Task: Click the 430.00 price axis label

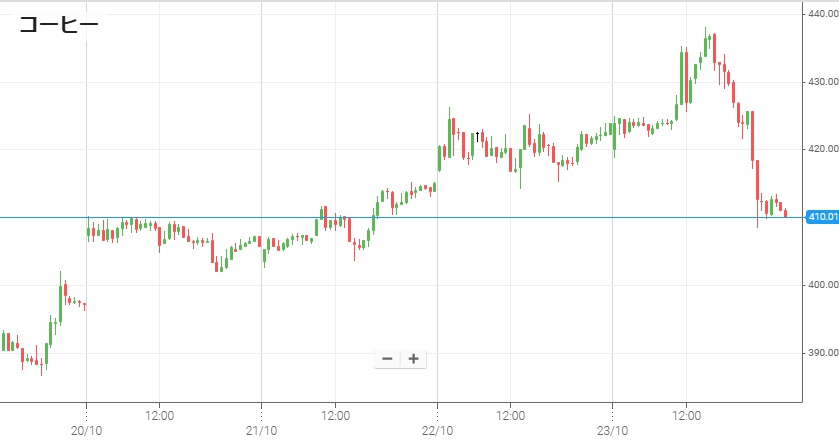Action: [822, 81]
